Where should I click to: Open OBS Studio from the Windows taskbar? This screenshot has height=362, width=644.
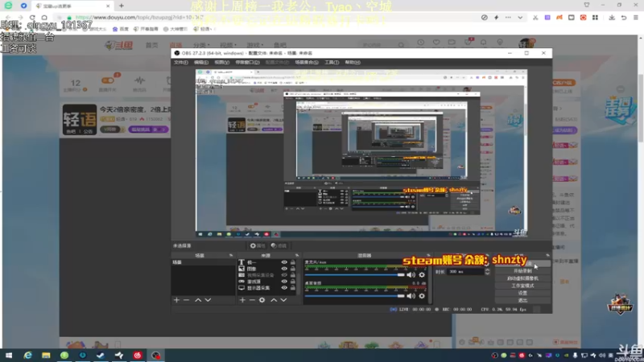click(x=155, y=355)
